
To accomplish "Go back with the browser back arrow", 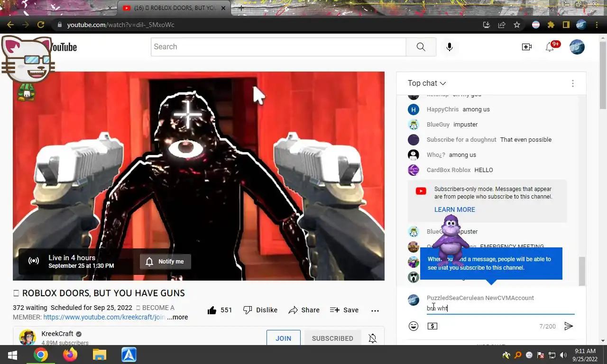I will click(x=10, y=25).
